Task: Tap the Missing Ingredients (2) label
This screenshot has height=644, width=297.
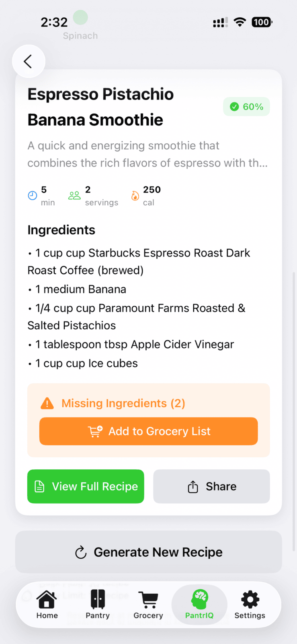Action: [123, 403]
